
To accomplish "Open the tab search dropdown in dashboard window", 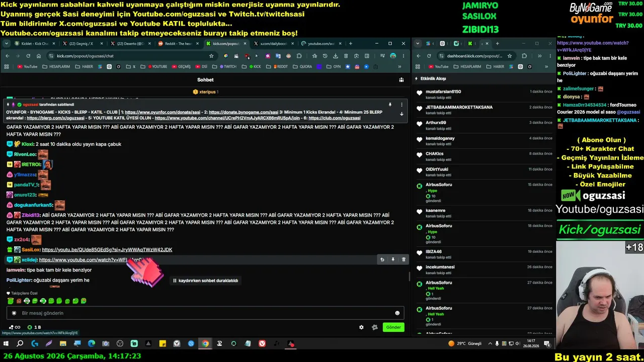I will pos(418,44).
